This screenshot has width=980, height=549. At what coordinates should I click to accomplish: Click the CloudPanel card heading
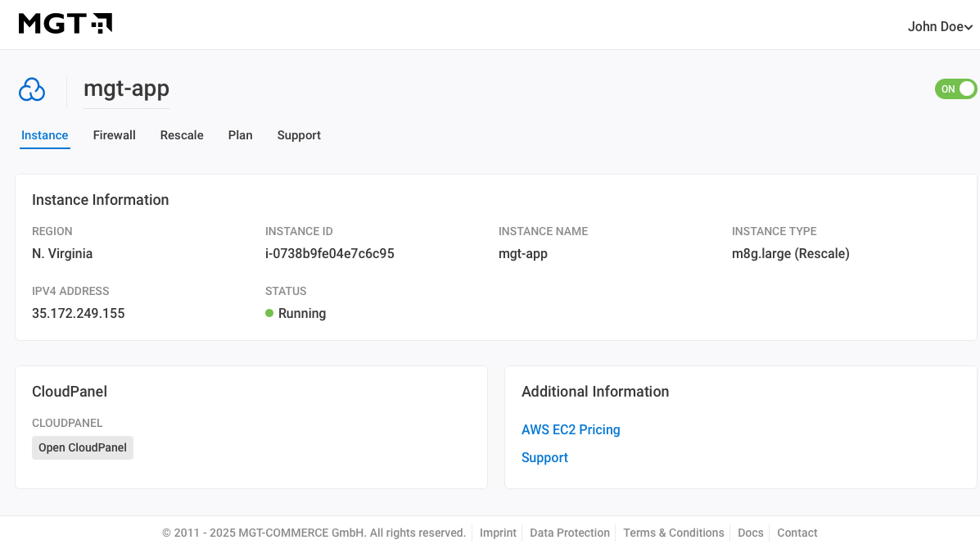click(70, 392)
